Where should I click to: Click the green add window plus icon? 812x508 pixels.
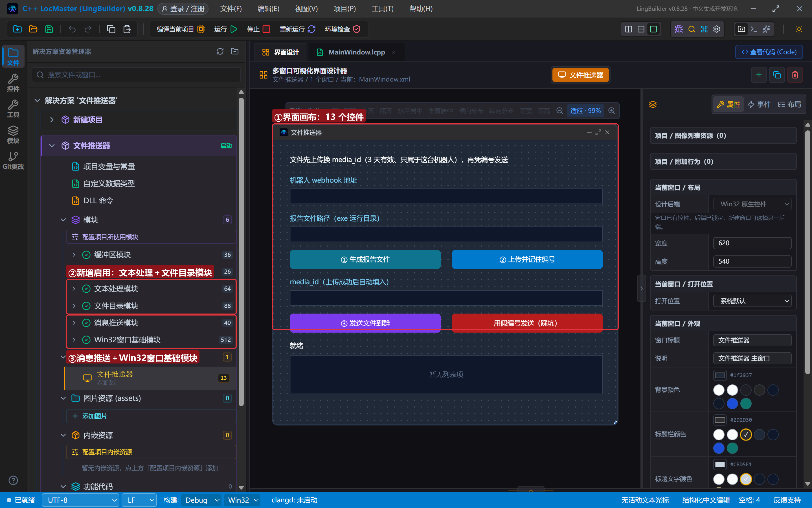(759, 75)
